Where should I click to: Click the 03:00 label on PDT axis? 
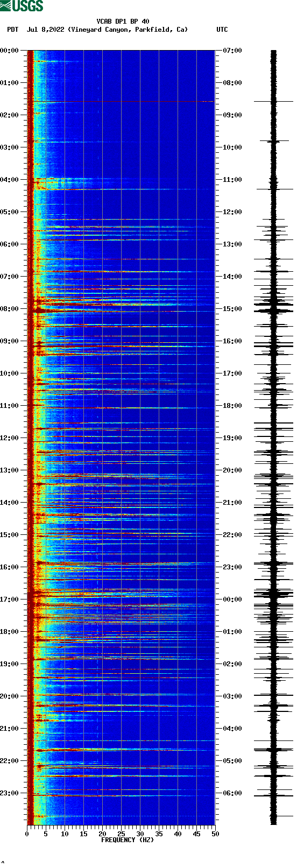pyautogui.click(x=10, y=147)
